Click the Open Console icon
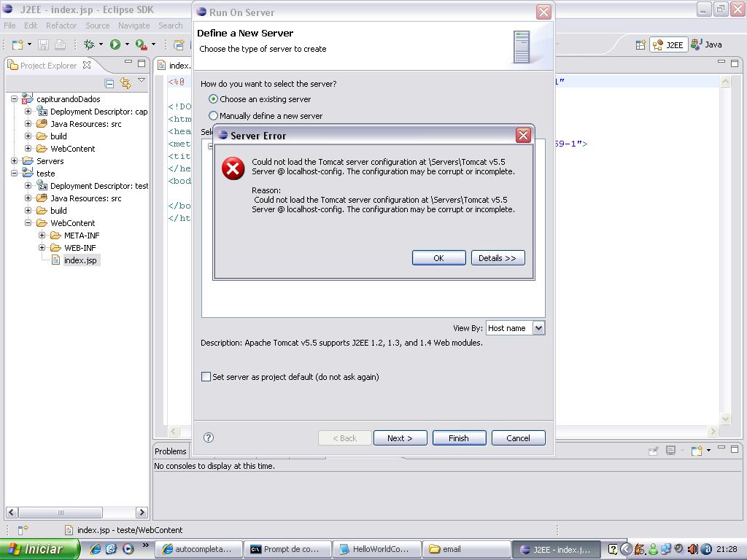 [x=697, y=451]
